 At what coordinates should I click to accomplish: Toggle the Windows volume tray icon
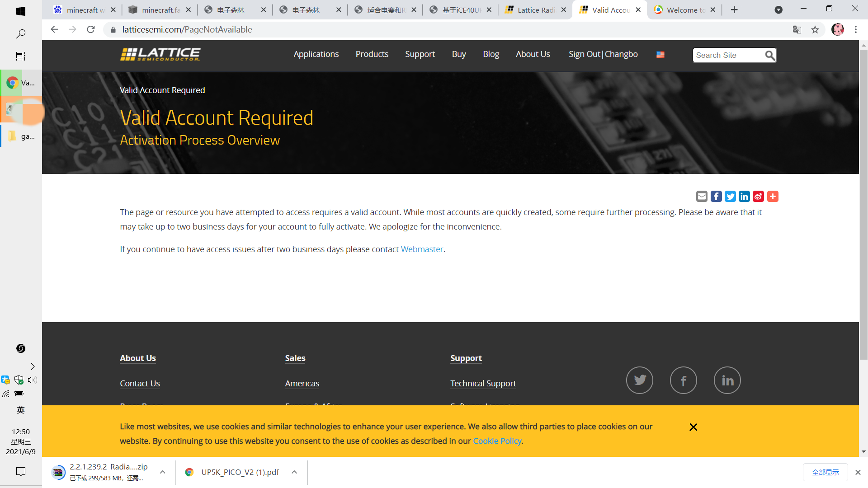click(x=32, y=380)
